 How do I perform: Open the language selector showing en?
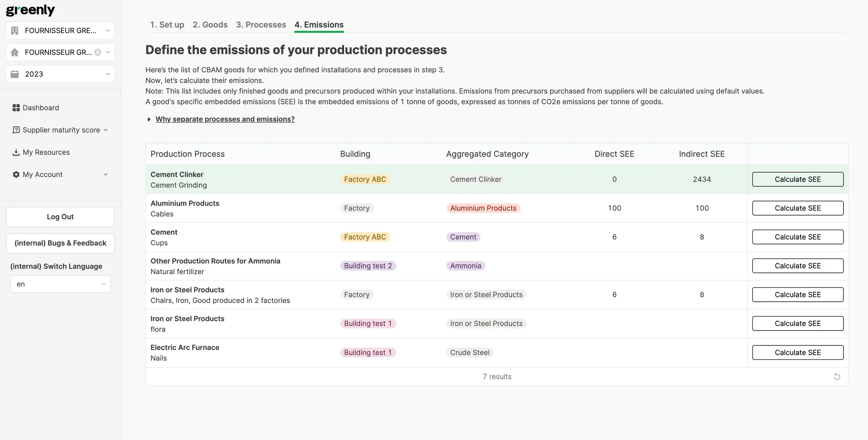click(60, 284)
